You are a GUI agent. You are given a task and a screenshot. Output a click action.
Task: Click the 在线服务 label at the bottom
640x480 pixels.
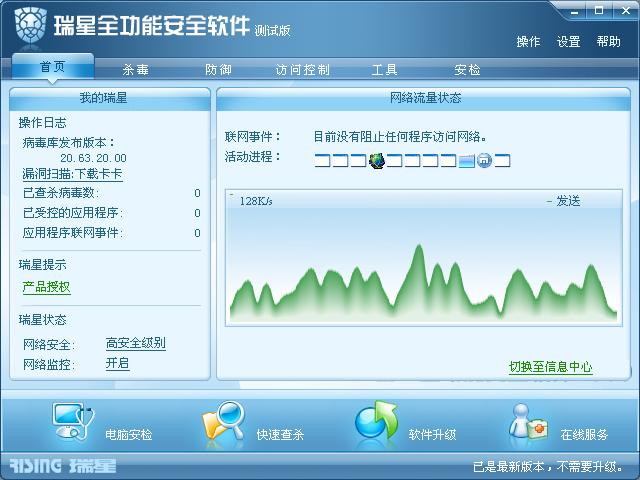584,435
